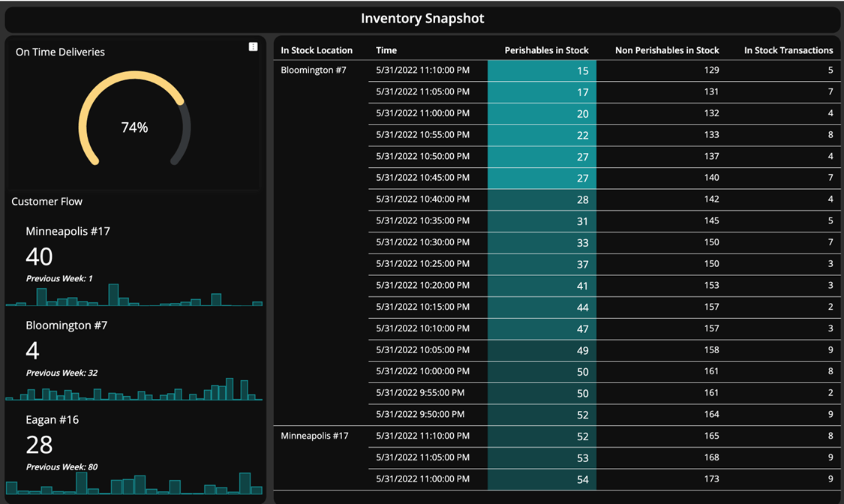Click the Eagan #16 customer count of 28
844x504 pixels.
point(39,445)
